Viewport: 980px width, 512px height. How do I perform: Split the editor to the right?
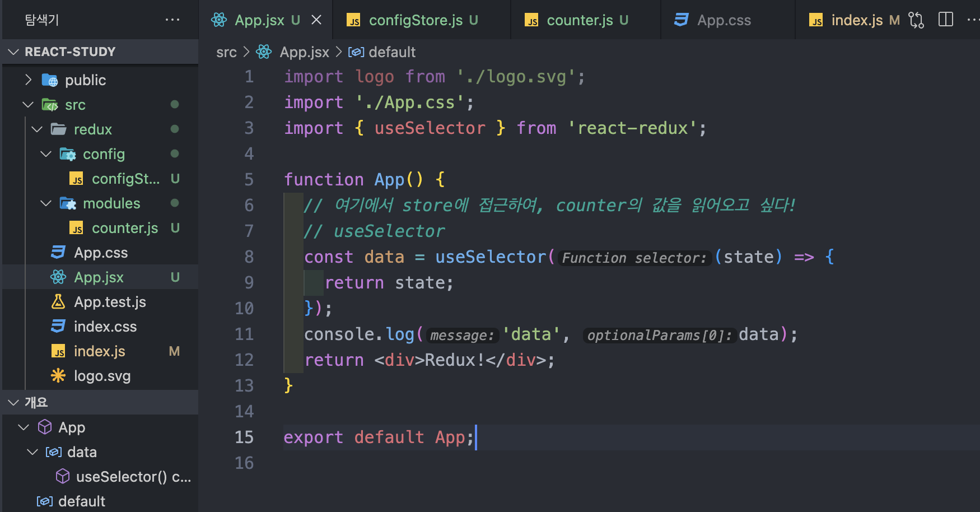946,20
